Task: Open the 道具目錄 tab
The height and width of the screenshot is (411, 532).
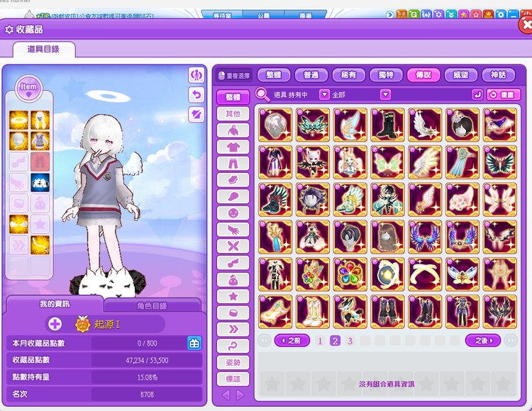Action: [44, 49]
